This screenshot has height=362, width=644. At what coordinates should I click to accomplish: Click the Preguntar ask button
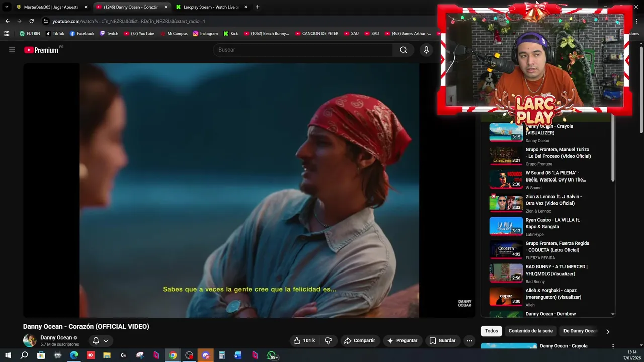402,340
